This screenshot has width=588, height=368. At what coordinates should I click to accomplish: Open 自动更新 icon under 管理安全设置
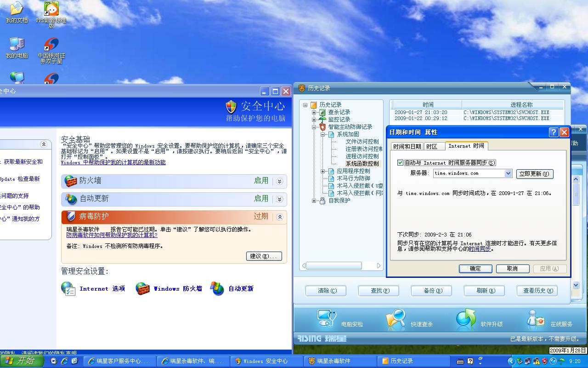217,288
